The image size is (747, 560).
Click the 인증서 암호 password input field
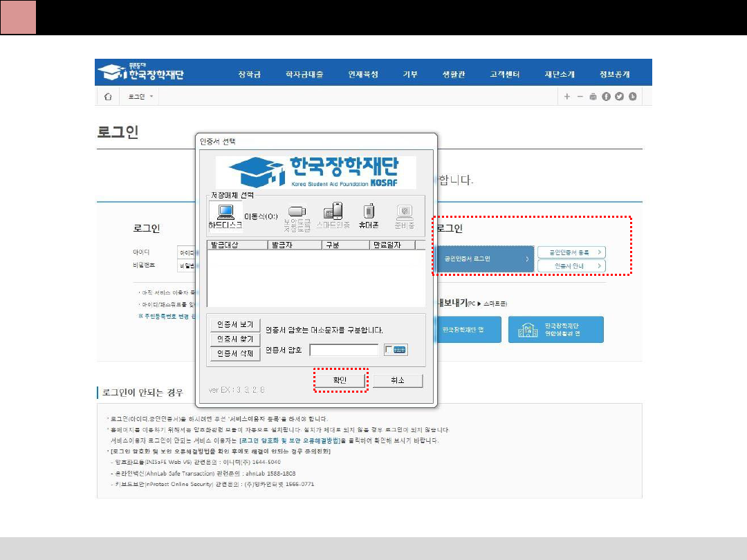tap(344, 350)
